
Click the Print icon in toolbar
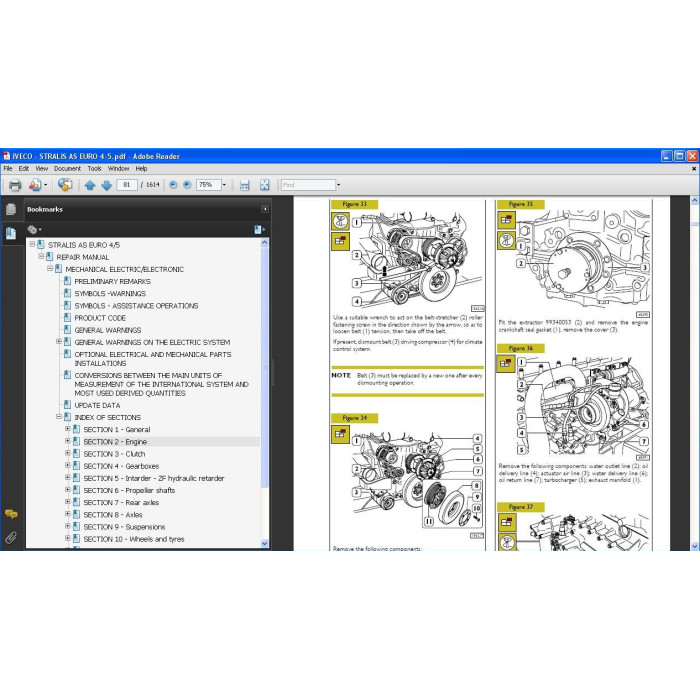pyautogui.click(x=15, y=185)
